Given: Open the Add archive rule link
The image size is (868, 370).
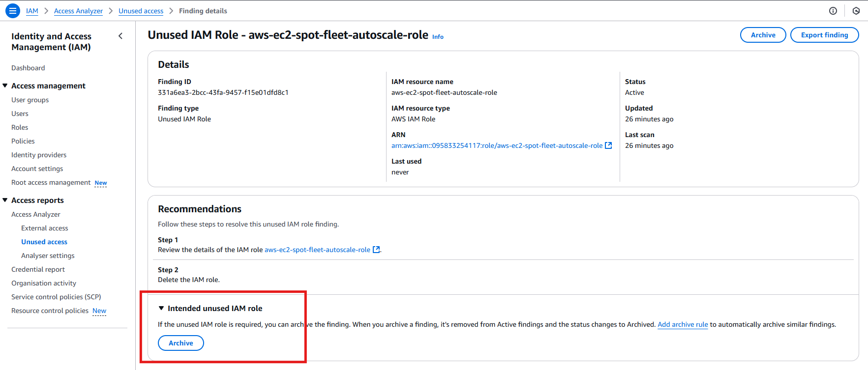Looking at the screenshot, I should [683, 324].
